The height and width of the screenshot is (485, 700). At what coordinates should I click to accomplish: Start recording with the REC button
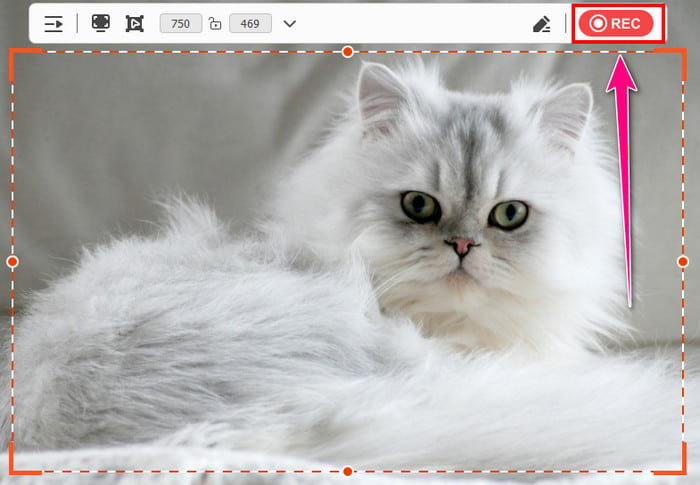pyautogui.click(x=616, y=23)
